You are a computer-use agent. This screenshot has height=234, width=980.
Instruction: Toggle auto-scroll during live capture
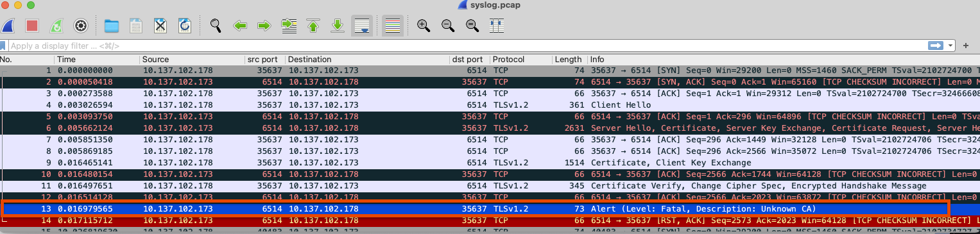[361, 26]
